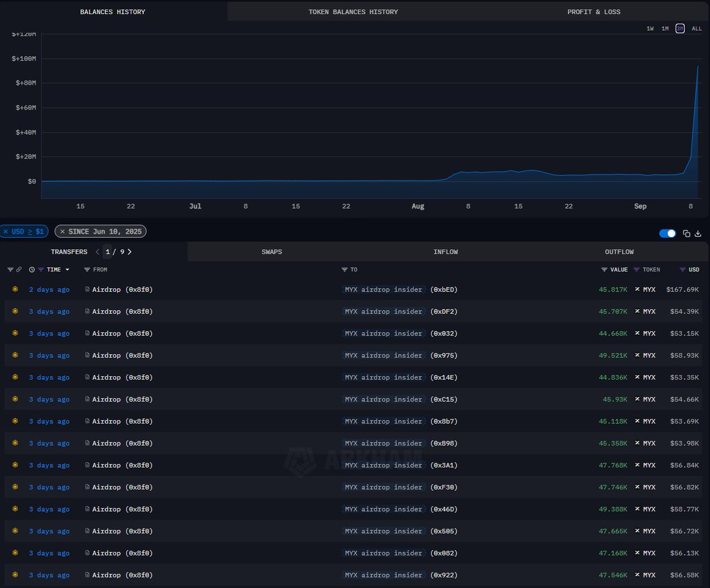
Task: Open the purple filter icon for USD column
Action: coord(683,270)
